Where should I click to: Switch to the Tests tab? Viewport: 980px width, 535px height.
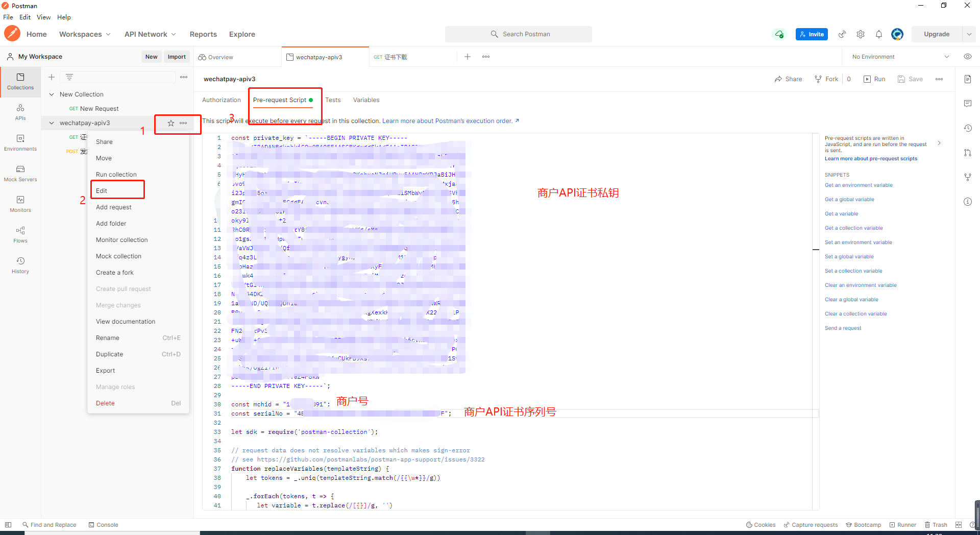click(x=333, y=100)
